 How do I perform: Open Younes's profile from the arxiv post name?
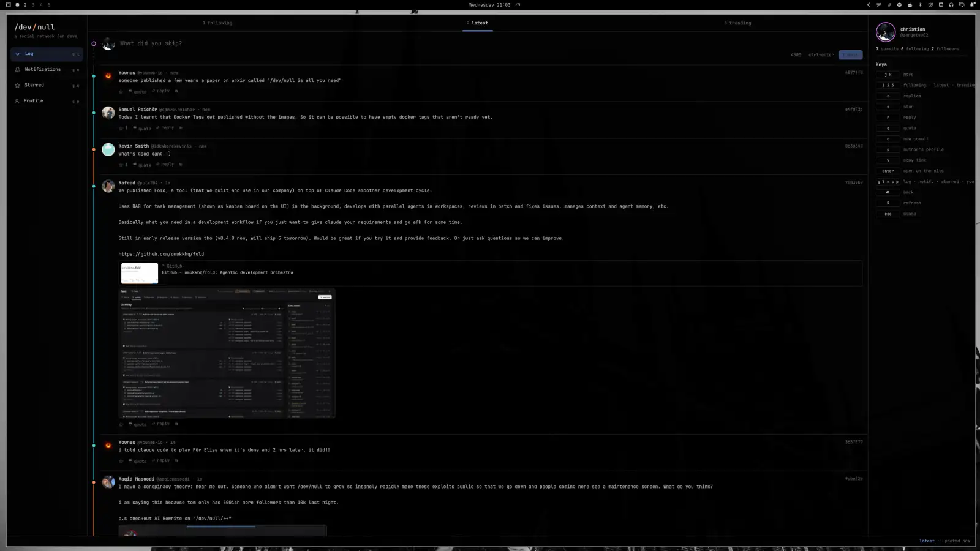click(x=127, y=73)
